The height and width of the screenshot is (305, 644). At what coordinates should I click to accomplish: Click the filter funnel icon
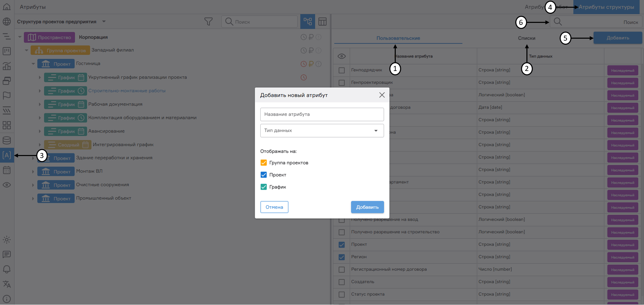[x=208, y=22]
